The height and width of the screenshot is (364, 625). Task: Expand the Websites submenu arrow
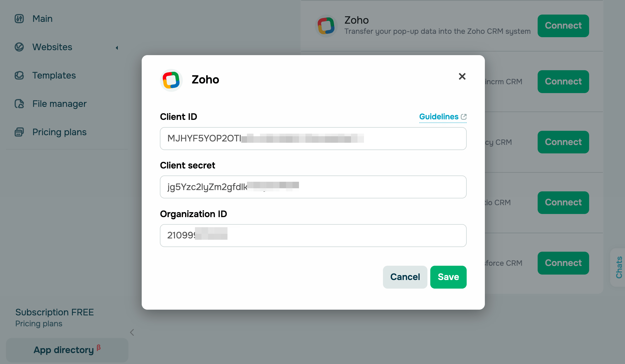pos(117,48)
